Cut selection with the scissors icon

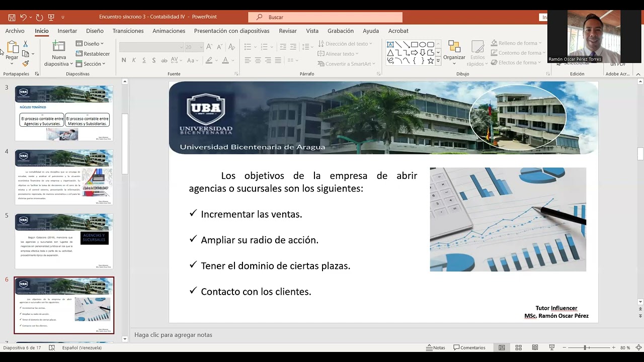point(25,44)
